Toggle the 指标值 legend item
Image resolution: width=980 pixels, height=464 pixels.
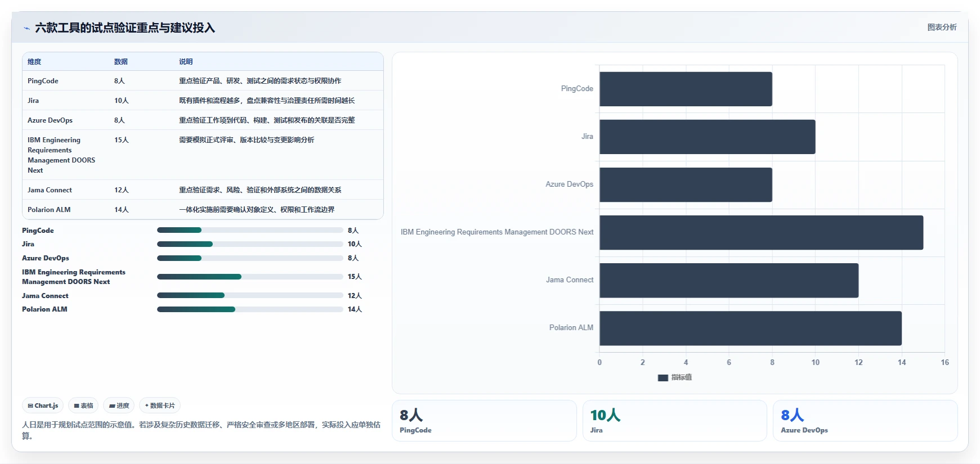(674, 377)
